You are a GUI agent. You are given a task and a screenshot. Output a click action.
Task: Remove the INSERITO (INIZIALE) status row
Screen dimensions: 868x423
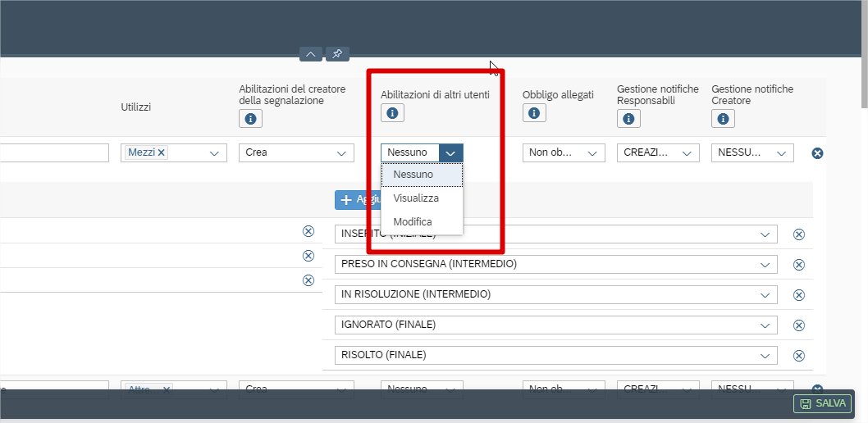click(x=799, y=234)
